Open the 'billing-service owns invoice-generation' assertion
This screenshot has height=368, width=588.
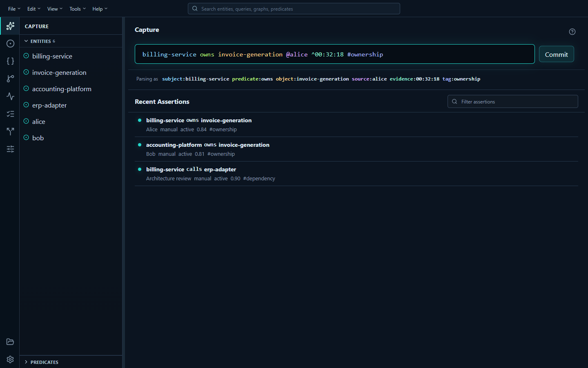click(x=356, y=125)
